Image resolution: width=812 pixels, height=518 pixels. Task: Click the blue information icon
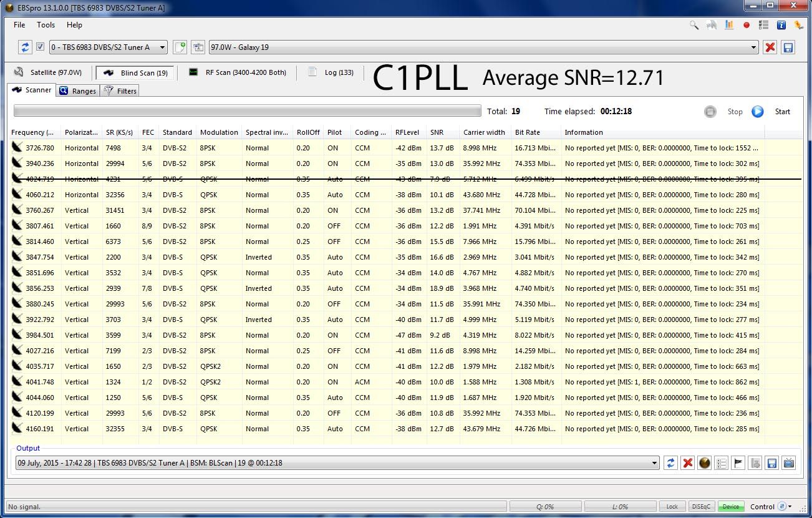click(x=781, y=25)
